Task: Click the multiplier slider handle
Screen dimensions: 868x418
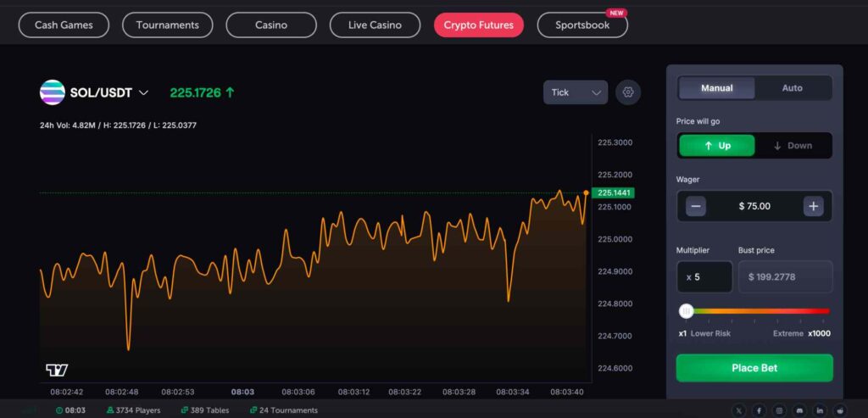Action: pos(687,311)
